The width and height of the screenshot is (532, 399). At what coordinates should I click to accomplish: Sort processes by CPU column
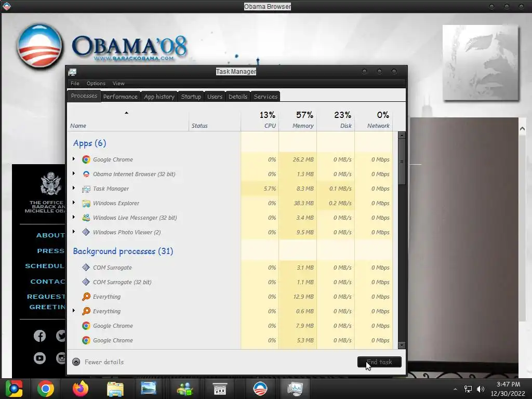[x=260, y=120]
